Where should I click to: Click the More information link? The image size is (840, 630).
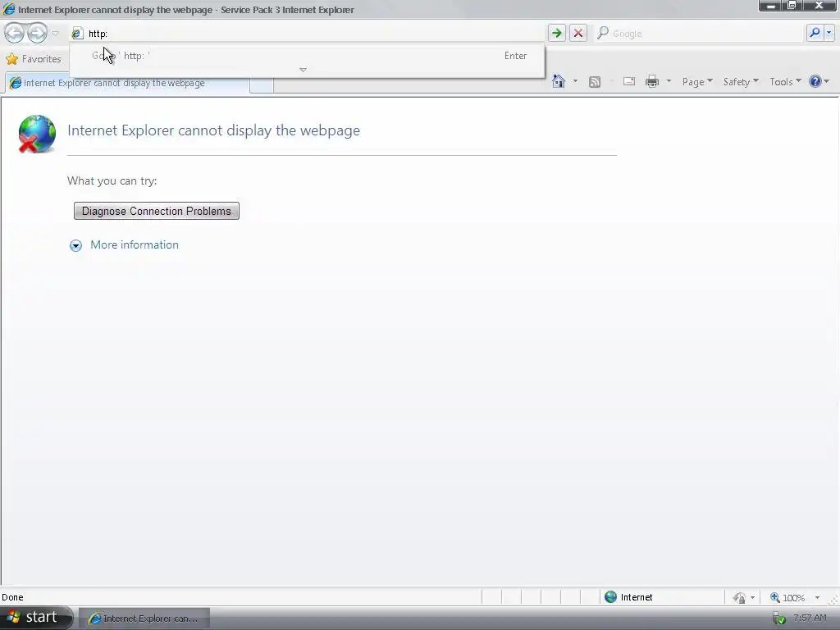pyautogui.click(x=135, y=244)
